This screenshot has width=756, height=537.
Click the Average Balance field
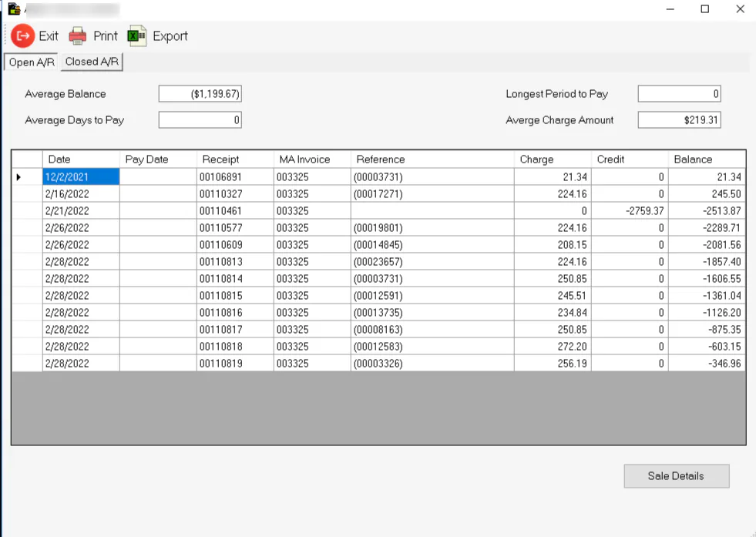(x=200, y=93)
